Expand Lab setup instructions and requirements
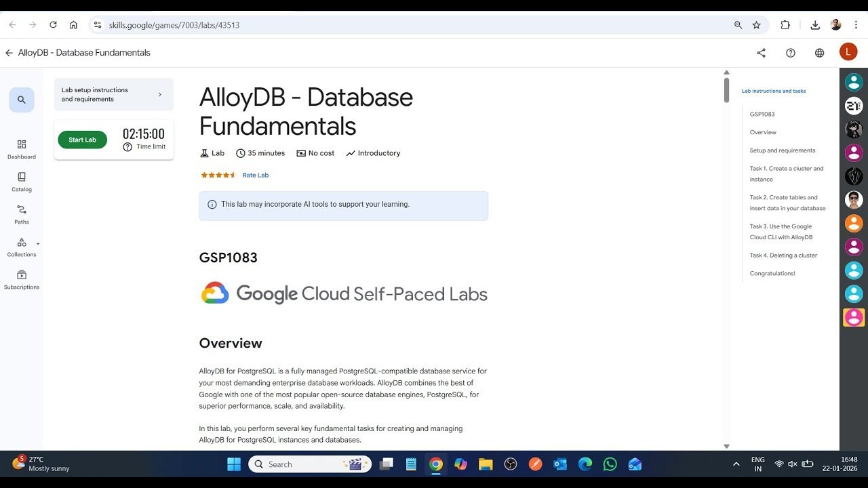Image resolution: width=868 pixels, height=488 pixels. [x=114, y=94]
